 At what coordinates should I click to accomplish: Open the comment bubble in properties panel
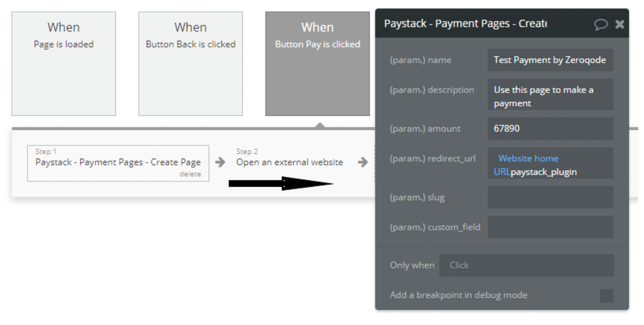601,25
